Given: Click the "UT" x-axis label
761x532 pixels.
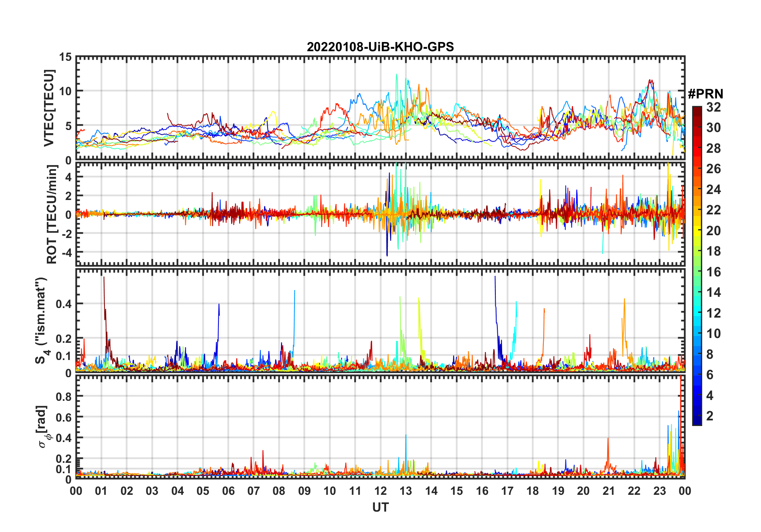Looking at the screenshot, I should pos(380,507).
